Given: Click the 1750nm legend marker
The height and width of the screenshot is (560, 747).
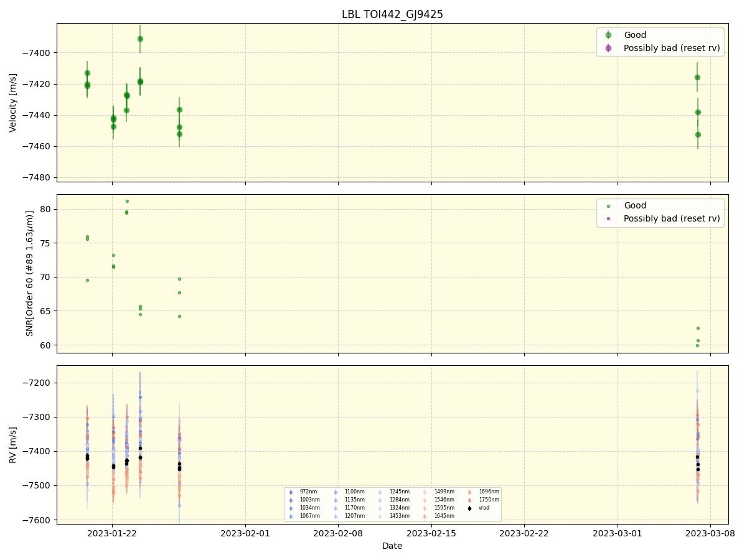Looking at the screenshot, I should click(469, 500).
